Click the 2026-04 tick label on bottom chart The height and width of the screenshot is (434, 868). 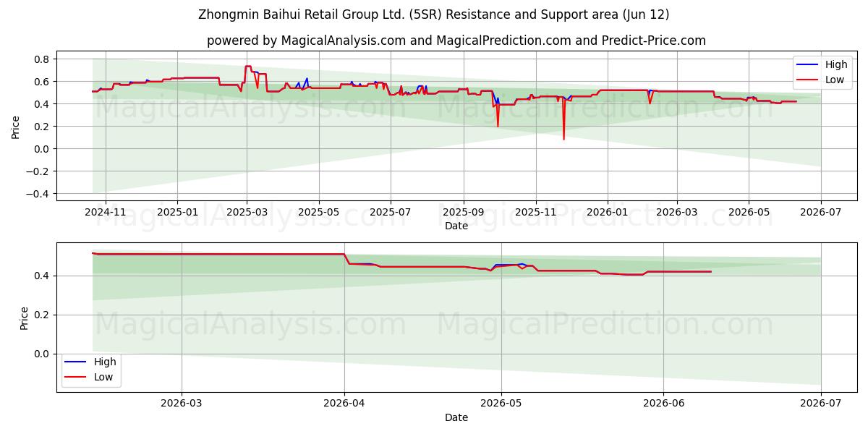coord(344,404)
